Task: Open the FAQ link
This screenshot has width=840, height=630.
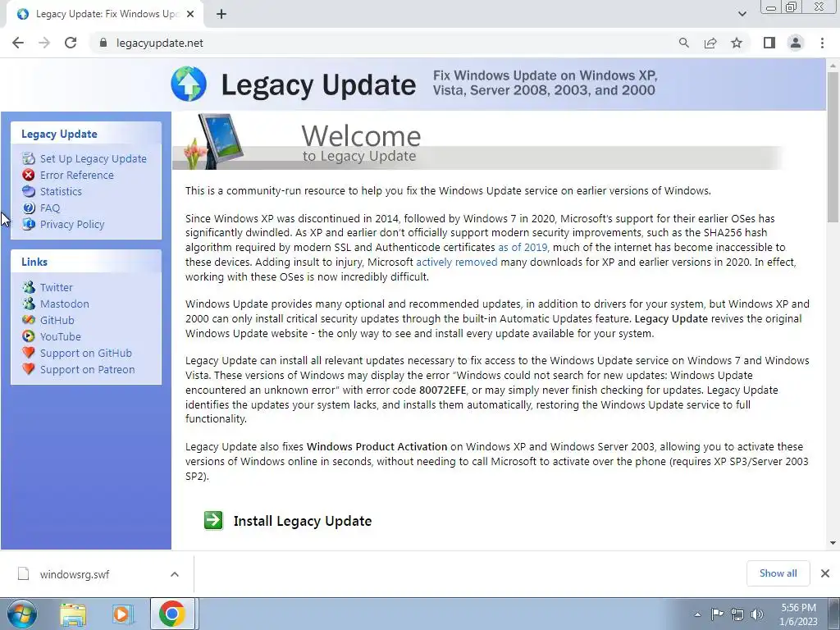Action: click(x=50, y=208)
